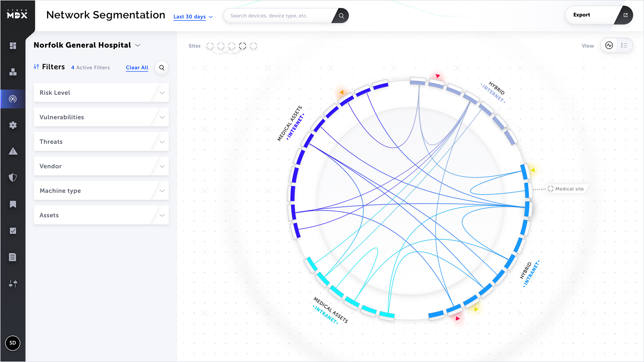Viewport: 644px width, 362px height.
Task: Click the CyberMDX logo
Action: click(x=17, y=14)
